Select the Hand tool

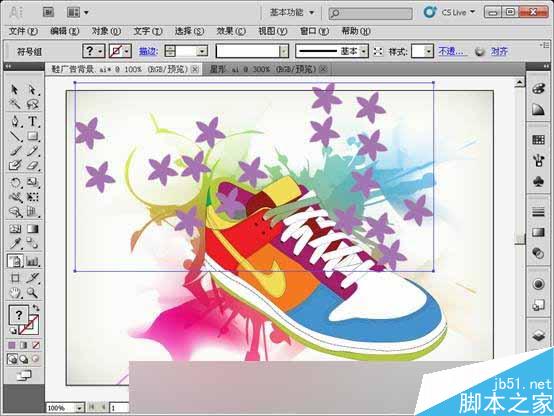pos(14,293)
